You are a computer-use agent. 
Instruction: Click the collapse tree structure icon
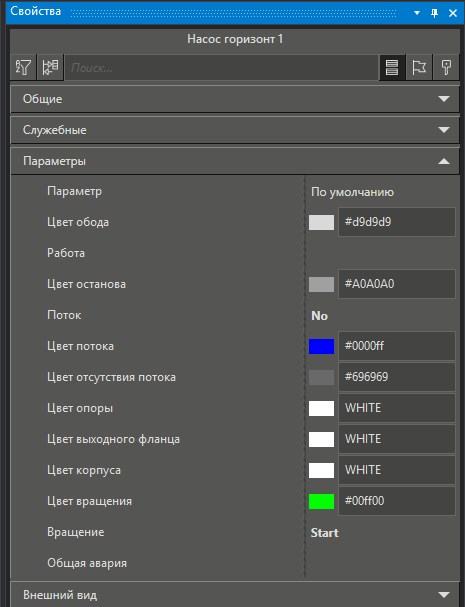tap(50, 67)
